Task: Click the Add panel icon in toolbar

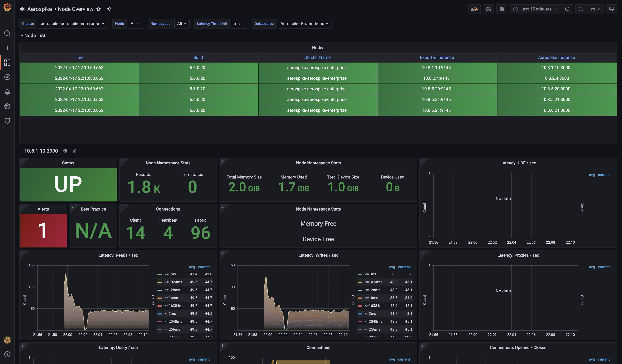Action: [x=474, y=9]
